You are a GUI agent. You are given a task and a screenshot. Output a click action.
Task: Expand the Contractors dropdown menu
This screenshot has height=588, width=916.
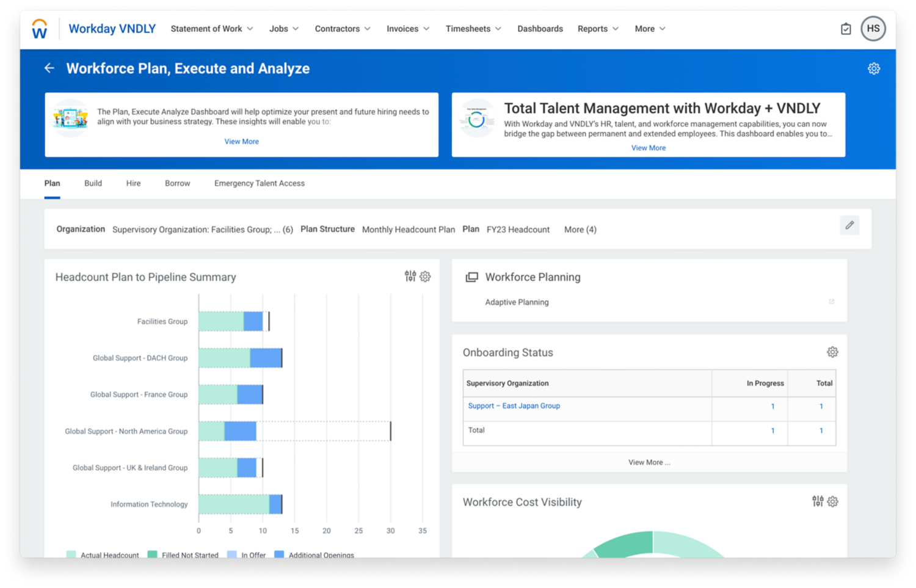pyautogui.click(x=343, y=29)
